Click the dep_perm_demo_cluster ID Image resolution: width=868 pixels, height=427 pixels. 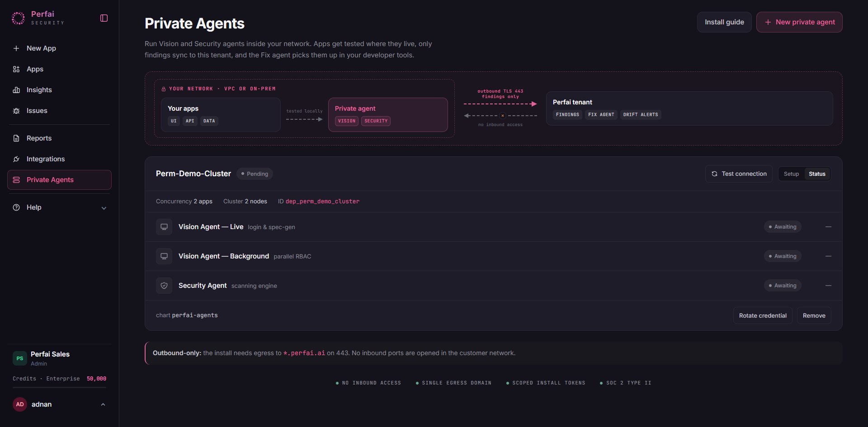[322, 202]
